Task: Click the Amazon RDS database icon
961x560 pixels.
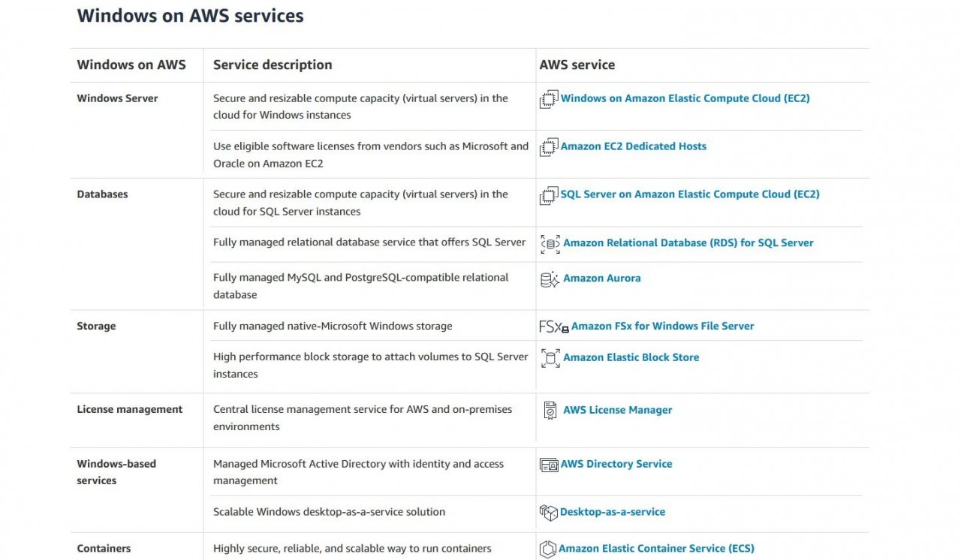Action: [550, 243]
